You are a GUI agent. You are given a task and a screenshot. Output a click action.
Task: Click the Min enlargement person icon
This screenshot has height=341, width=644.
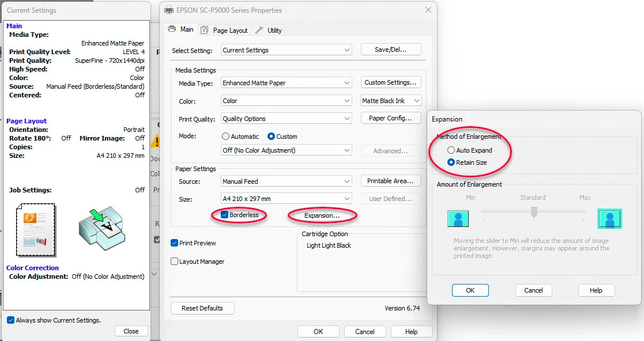(458, 218)
